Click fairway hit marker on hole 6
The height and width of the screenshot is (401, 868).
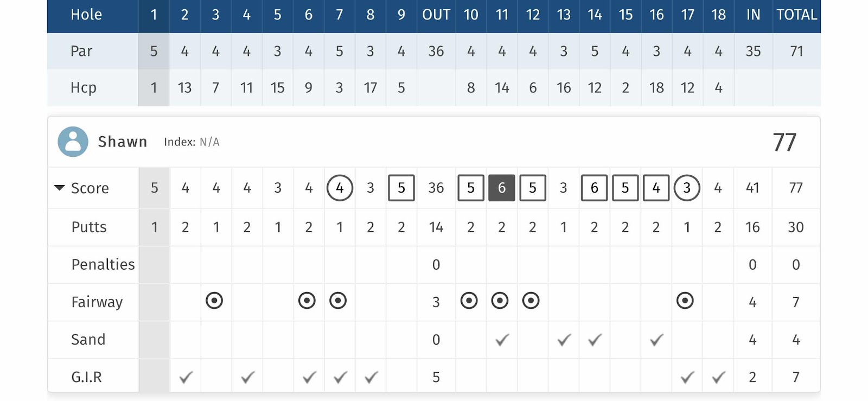pos(307,301)
